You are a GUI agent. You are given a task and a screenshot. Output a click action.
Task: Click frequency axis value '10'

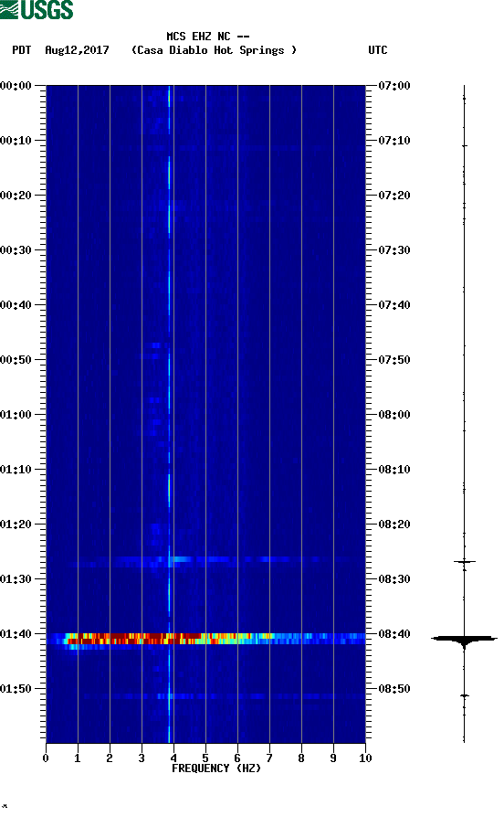(x=365, y=758)
